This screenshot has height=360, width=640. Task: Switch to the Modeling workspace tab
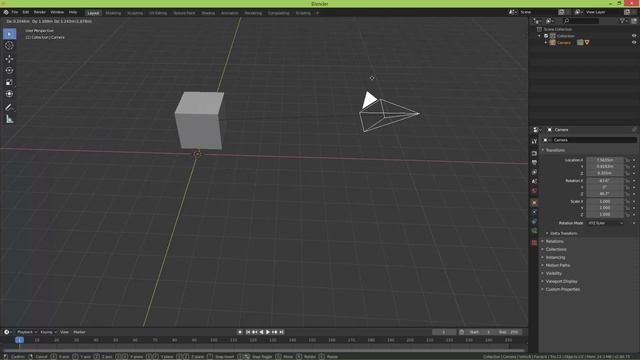(113, 13)
